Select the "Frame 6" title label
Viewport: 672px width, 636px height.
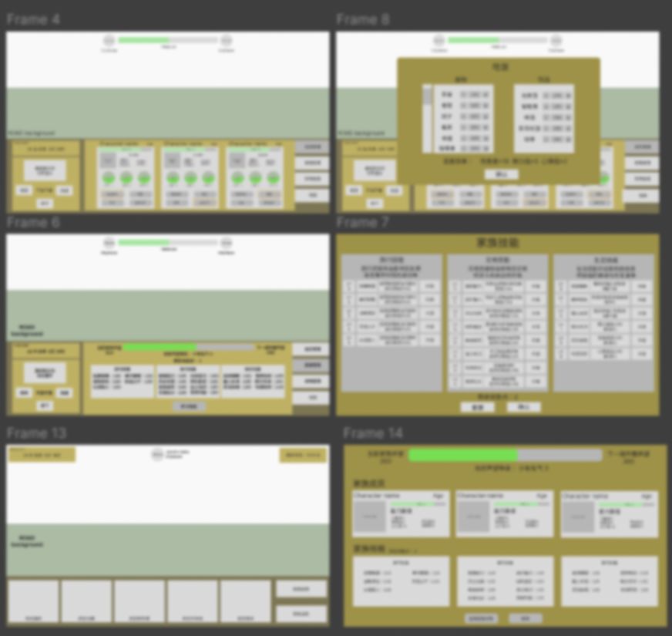click(x=33, y=222)
